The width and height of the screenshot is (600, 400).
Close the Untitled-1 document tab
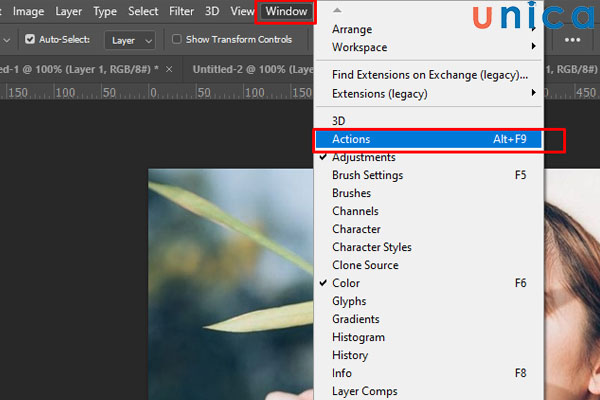(x=169, y=69)
